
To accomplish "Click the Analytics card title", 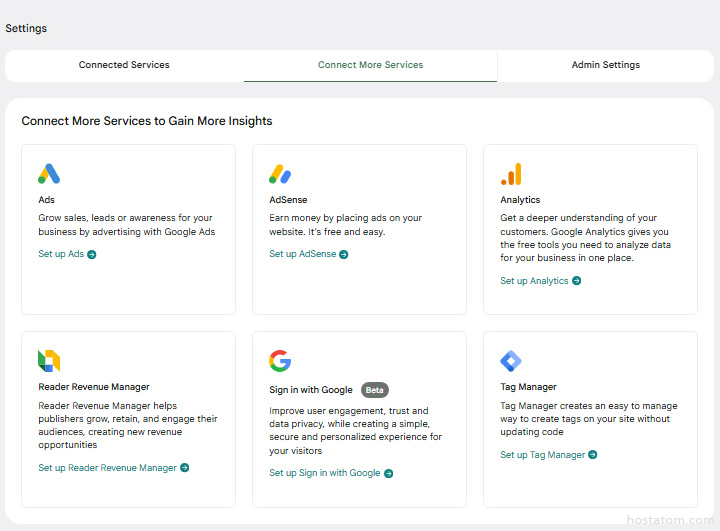I will (x=520, y=200).
